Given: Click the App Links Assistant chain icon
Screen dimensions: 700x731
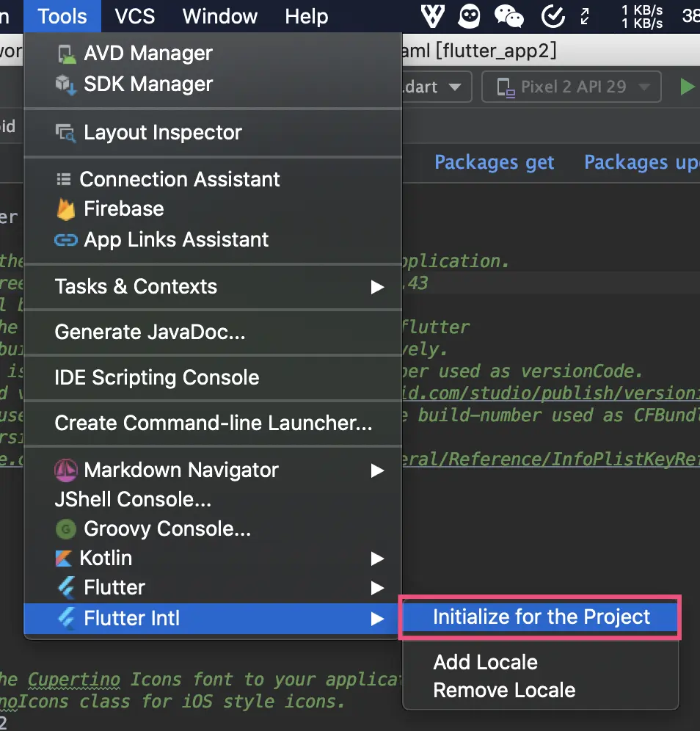Looking at the screenshot, I should pos(66,240).
